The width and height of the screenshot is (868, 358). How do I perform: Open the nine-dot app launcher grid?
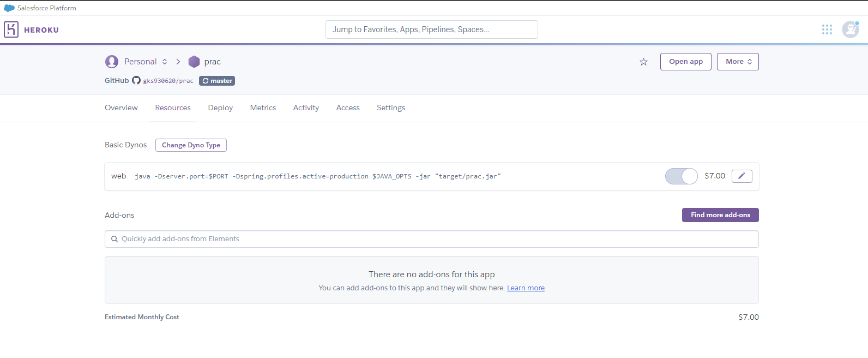827,29
